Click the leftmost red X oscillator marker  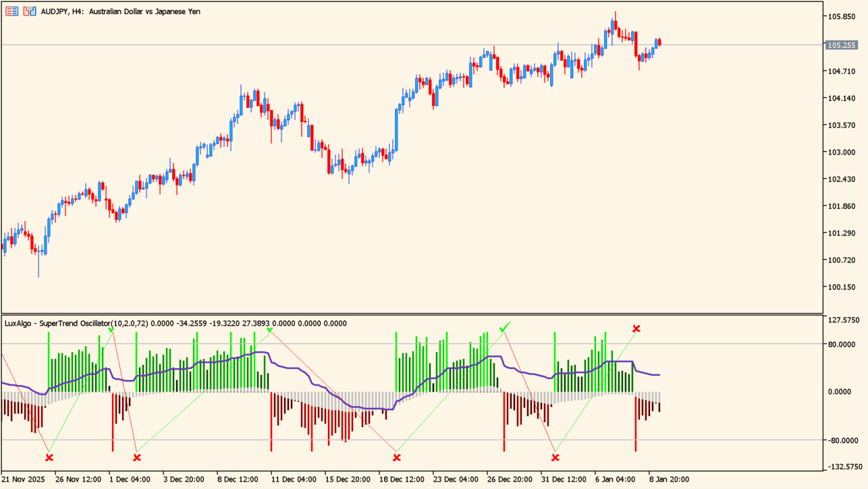[49, 458]
